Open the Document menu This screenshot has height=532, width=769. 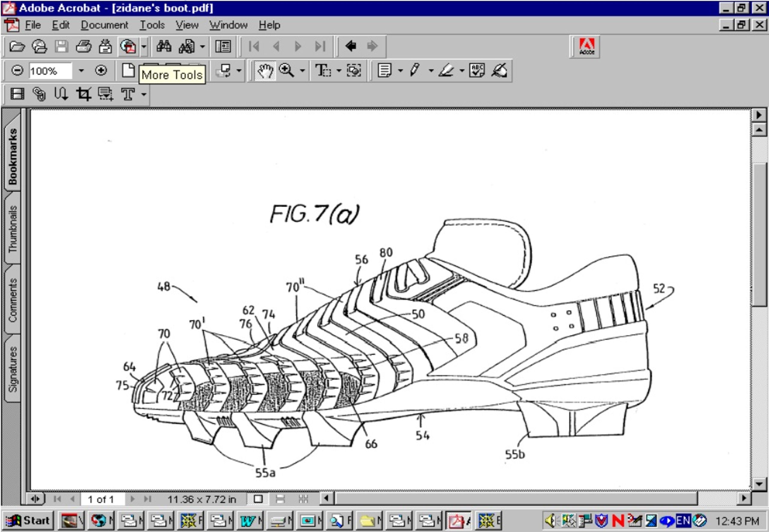tap(104, 25)
